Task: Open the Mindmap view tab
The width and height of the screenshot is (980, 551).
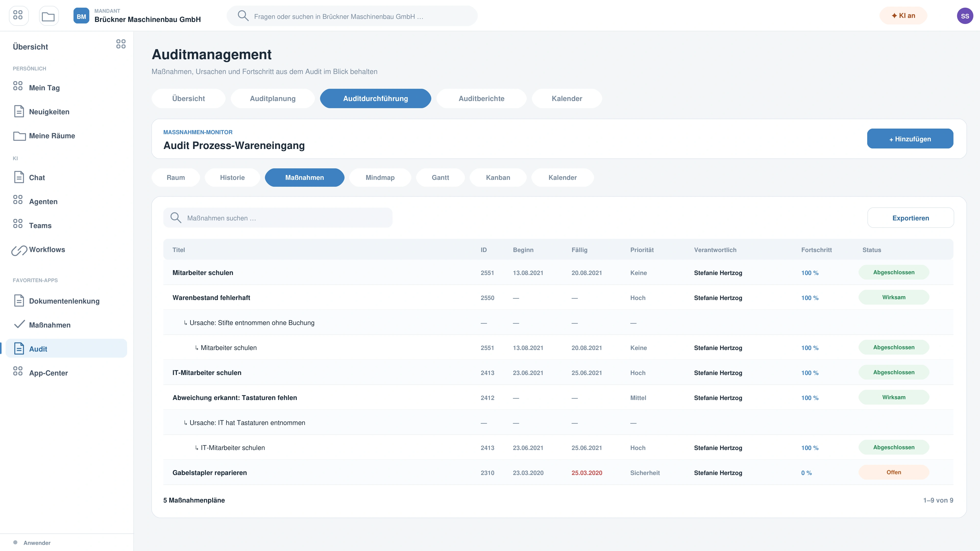Action: [380, 178]
